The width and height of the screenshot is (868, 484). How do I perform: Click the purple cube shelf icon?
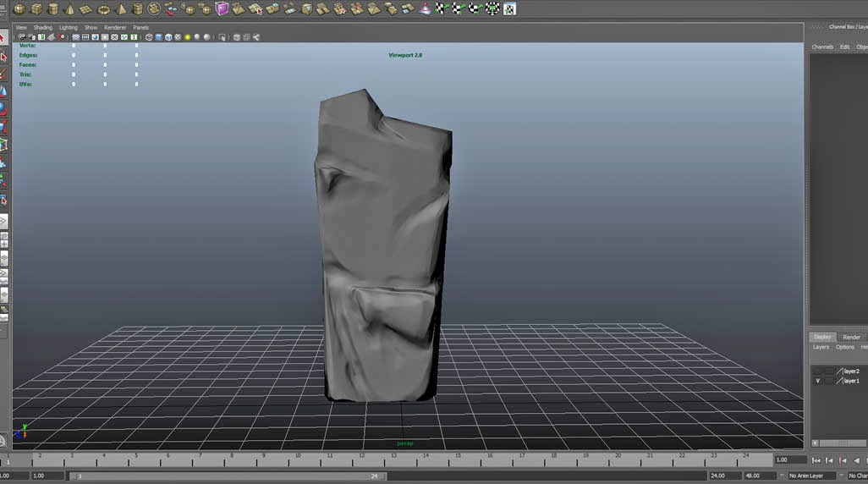click(222, 8)
